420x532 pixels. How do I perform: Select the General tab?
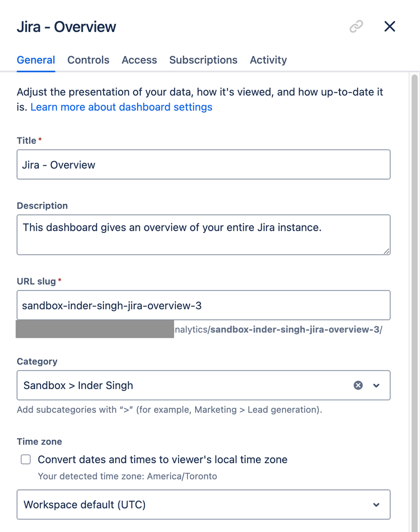[36, 60]
